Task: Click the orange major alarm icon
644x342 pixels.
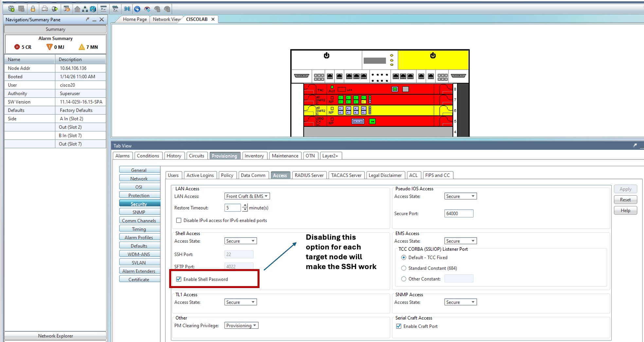Action: tap(49, 47)
